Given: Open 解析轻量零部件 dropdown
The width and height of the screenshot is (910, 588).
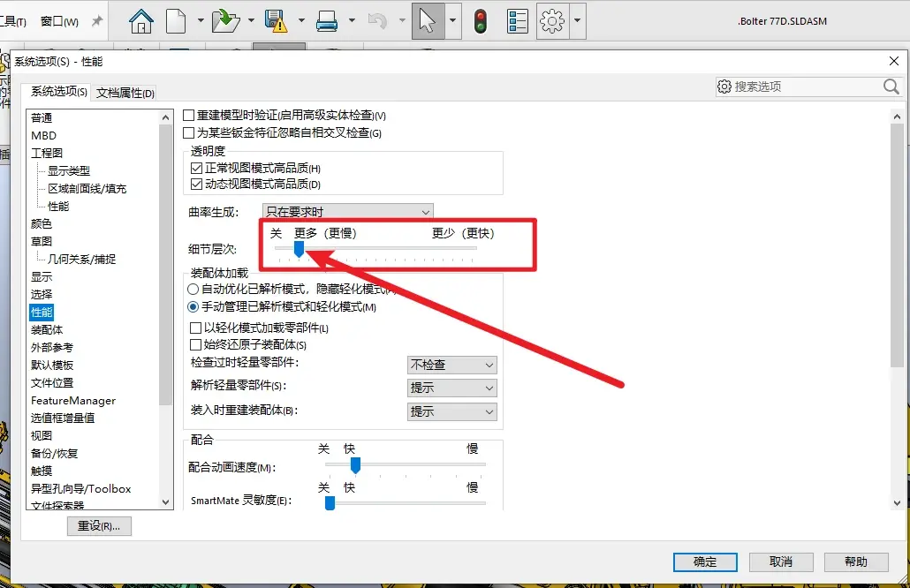Looking at the screenshot, I should 452,388.
